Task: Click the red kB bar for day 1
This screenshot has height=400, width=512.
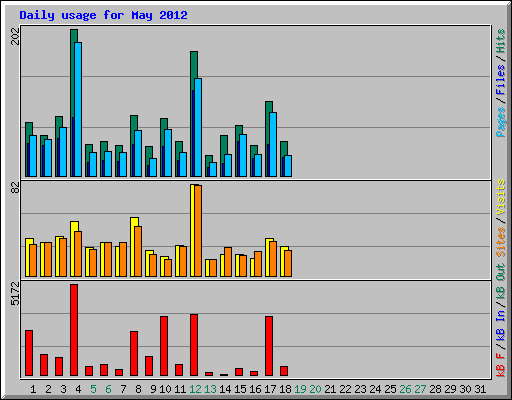Action: click(x=29, y=353)
